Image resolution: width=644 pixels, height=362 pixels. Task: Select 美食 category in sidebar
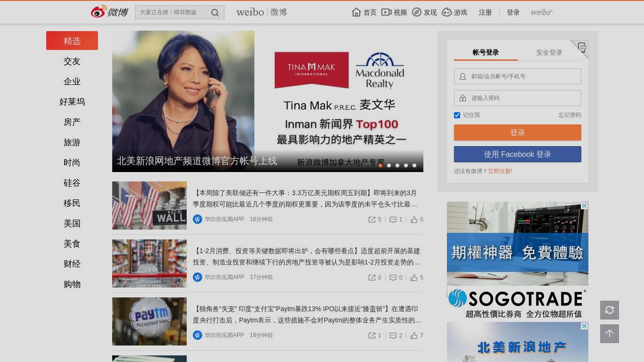click(72, 244)
